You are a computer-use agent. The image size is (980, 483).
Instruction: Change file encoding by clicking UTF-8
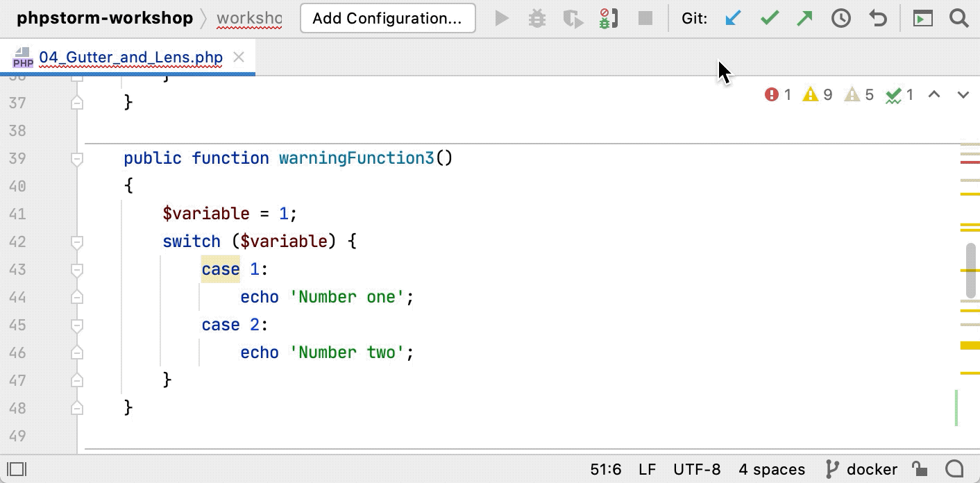pyautogui.click(x=698, y=469)
